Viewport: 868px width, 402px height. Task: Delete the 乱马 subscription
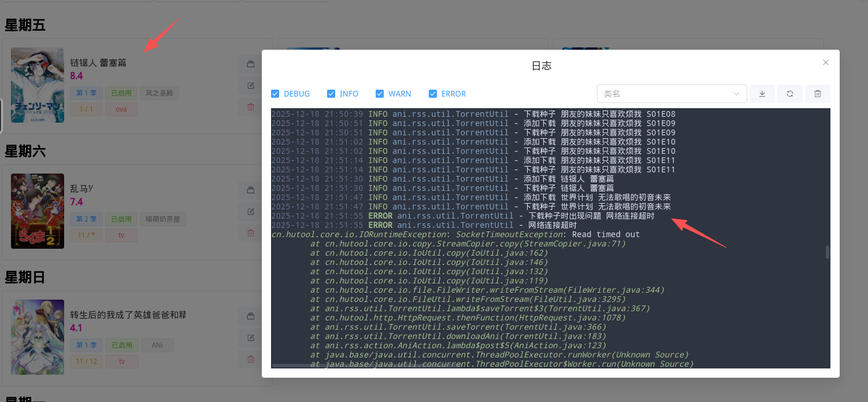[250, 233]
